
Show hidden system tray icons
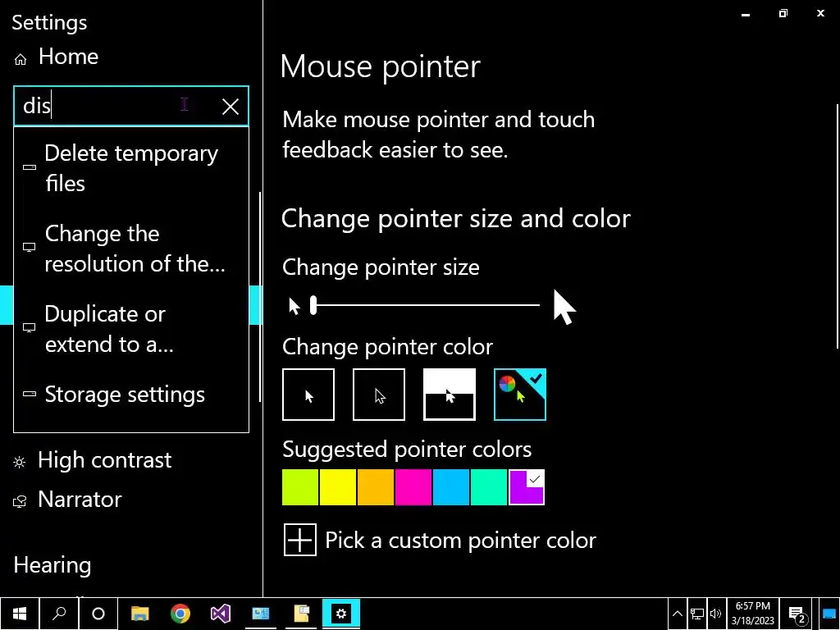[x=677, y=614]
